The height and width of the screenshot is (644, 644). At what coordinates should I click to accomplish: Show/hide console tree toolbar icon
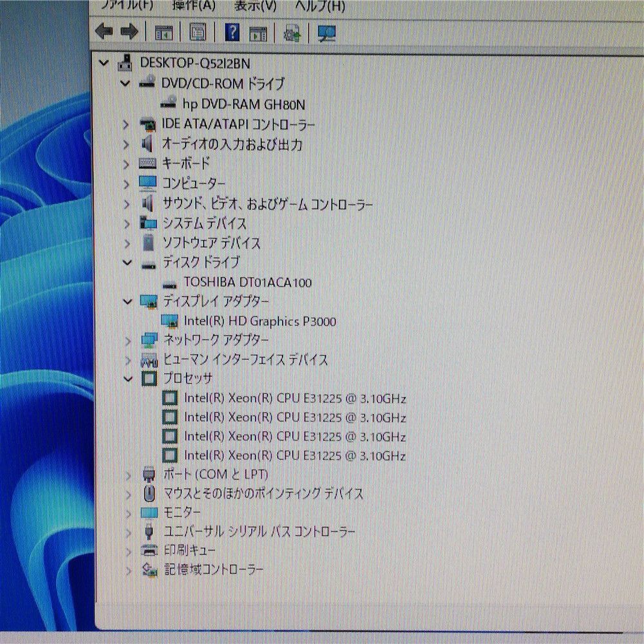click(164, 32)
